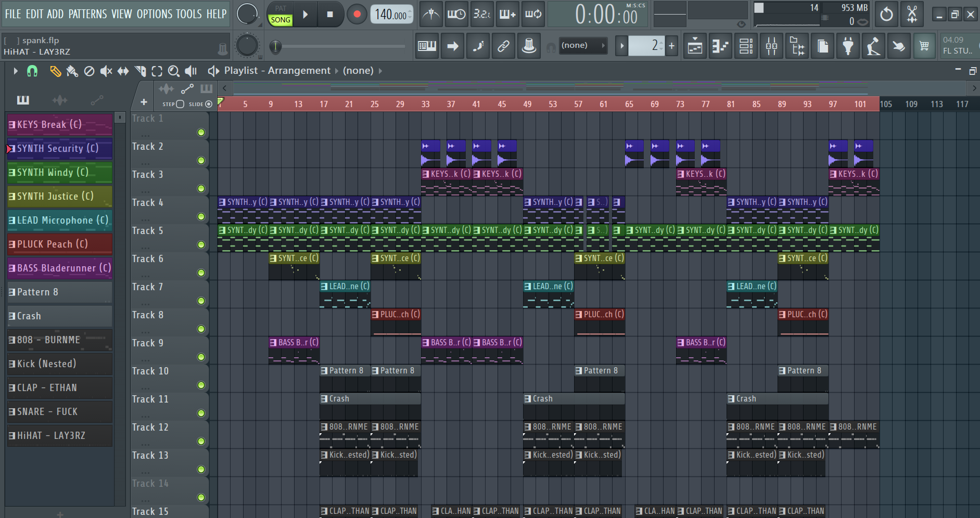Expand the Arrangement breadcrumb arrow after Playlist
980x518 pixels.
point(336,71)
